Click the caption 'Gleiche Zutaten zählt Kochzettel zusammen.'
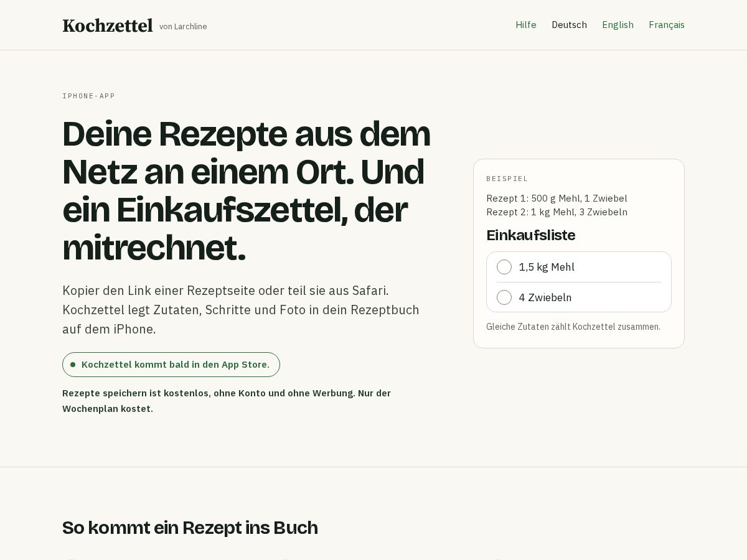The image size is (747, 560). [x=573, y=327]
